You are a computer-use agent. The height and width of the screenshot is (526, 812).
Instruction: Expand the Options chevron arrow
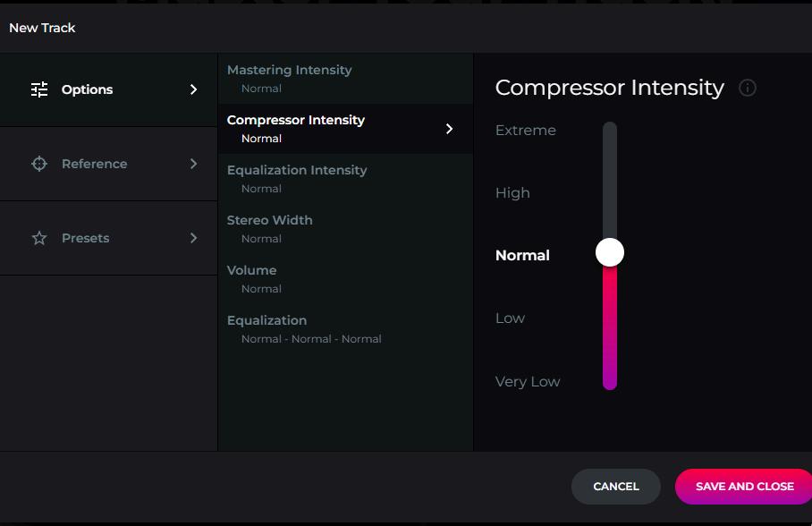click(x=193, y=89)
